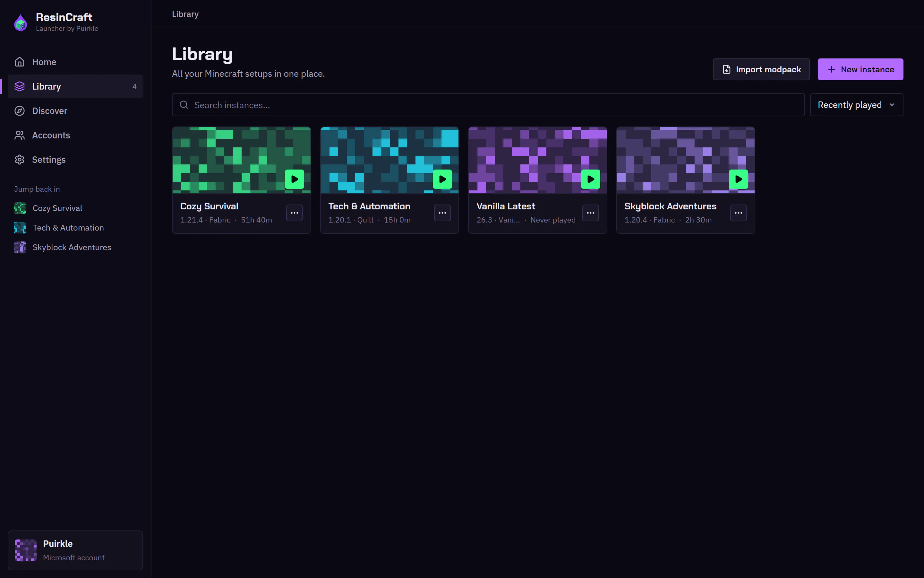The width and height of the screenshot is (924, 578).
Task: Click the Puirkle pixel avatar
Action: tap(26, 550)
